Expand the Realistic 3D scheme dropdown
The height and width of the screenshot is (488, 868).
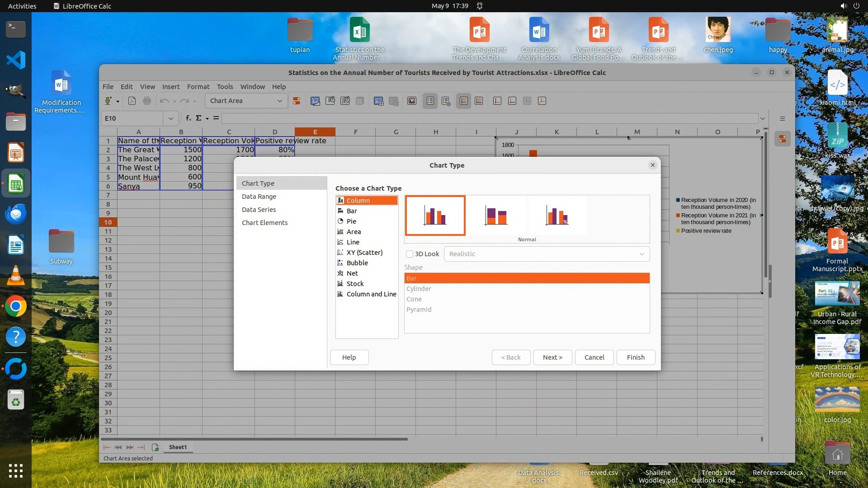(x=642, y=254)
